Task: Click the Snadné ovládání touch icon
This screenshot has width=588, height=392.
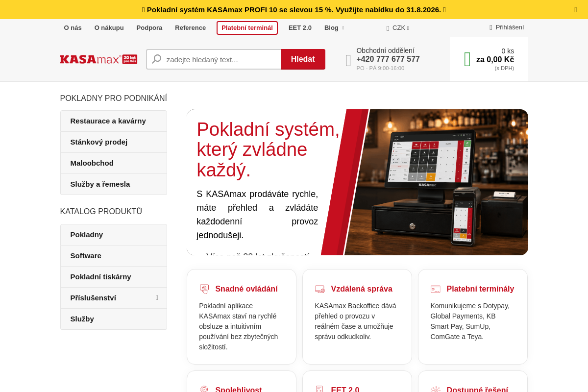Action: 204,289
